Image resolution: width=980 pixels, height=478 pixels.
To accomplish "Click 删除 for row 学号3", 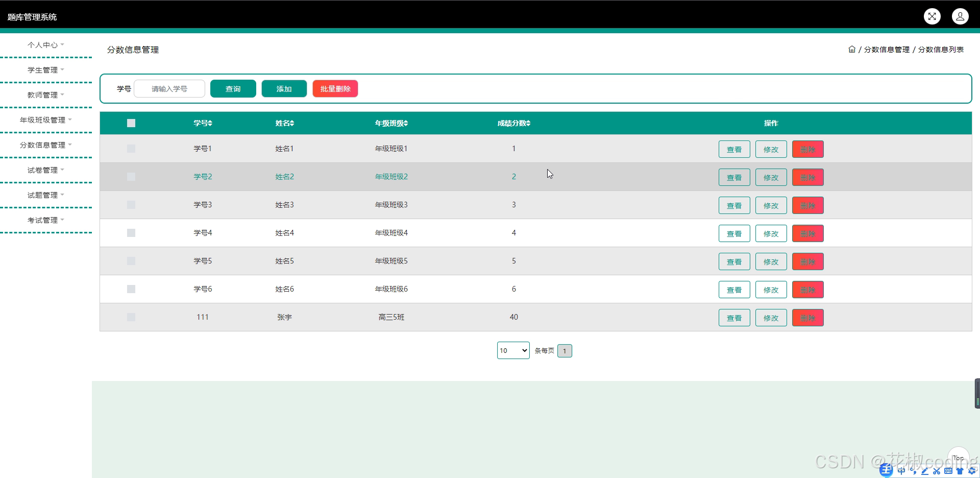I will [808, 205].
